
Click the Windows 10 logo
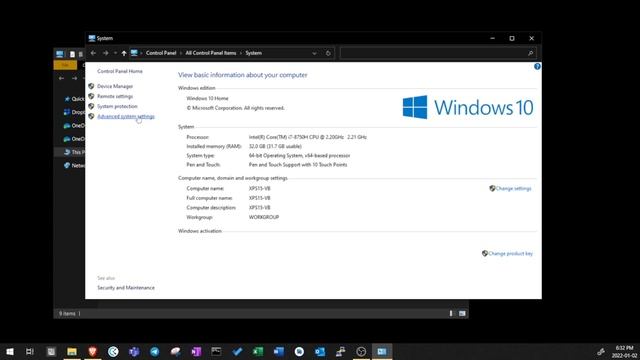(468, 107)
